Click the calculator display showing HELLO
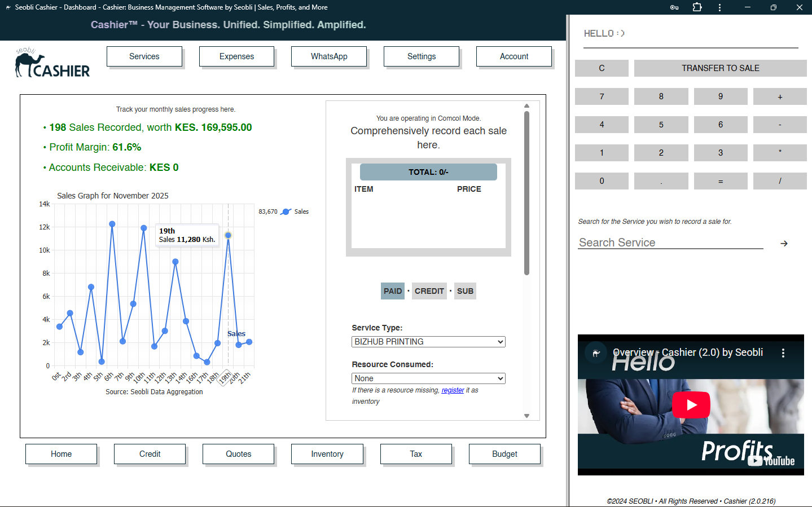 coord(691,34)
